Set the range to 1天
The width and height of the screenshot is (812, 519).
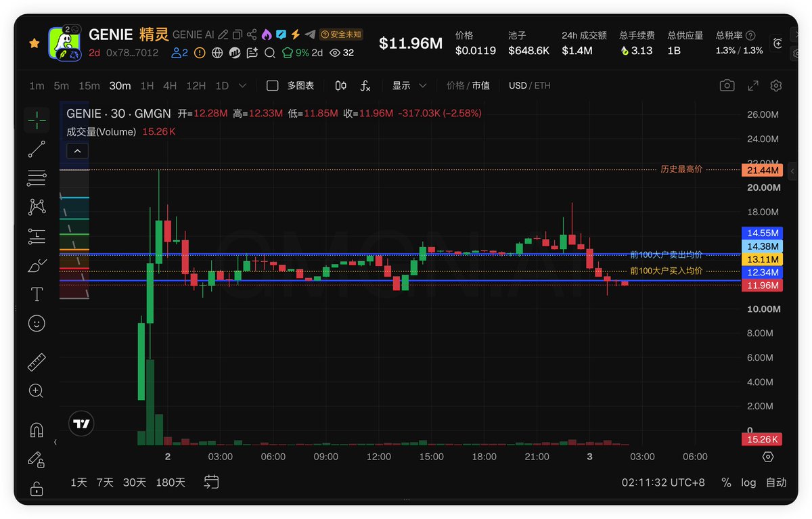(x=79, y=482)
